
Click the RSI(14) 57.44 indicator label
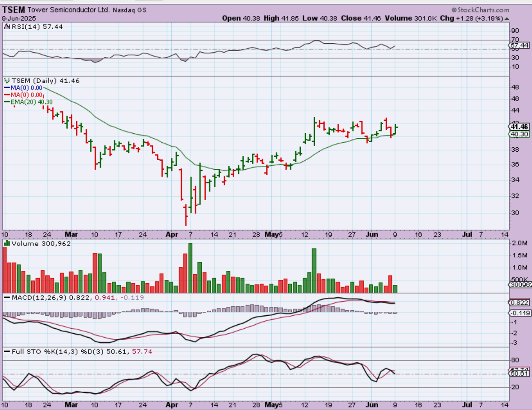tap(37, 27)
